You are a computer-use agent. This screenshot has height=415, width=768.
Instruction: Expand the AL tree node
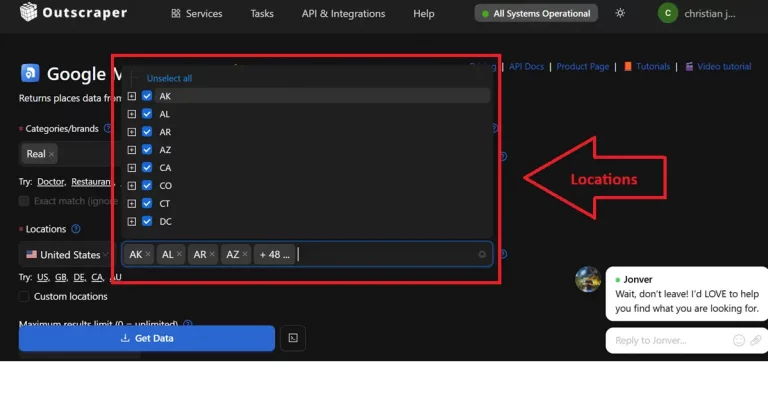click(131, 114)
